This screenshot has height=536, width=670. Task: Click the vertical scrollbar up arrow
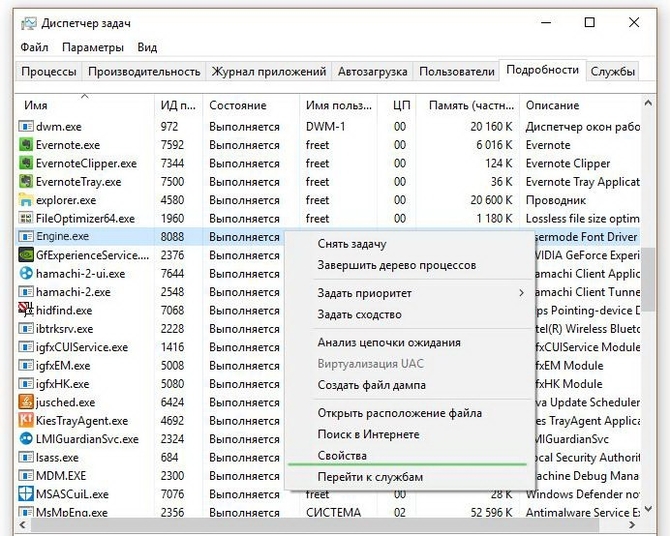(x=648, y=103)
